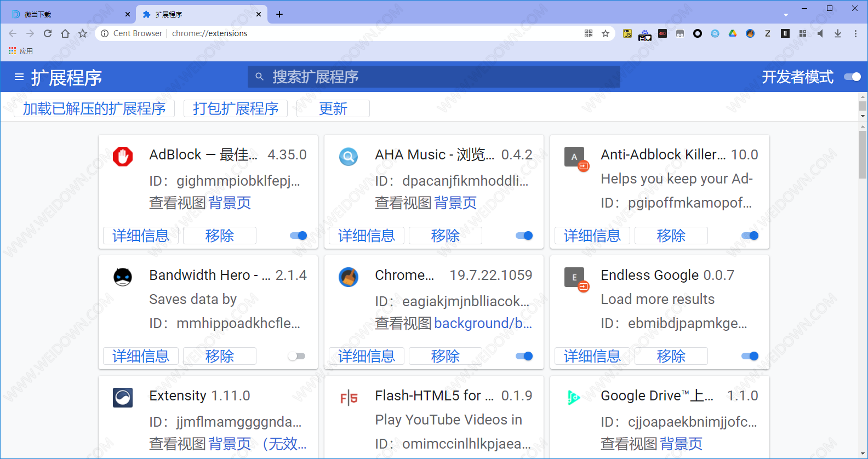This screenshot has width=868, height=459.
Task: Toggle developer mode switch
Action: coord(852,77)
